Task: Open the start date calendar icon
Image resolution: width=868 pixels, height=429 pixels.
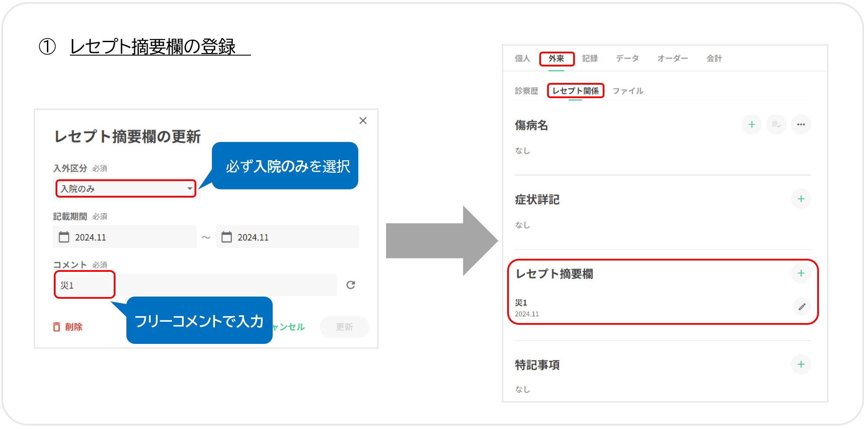Action: tap(64, 237)
